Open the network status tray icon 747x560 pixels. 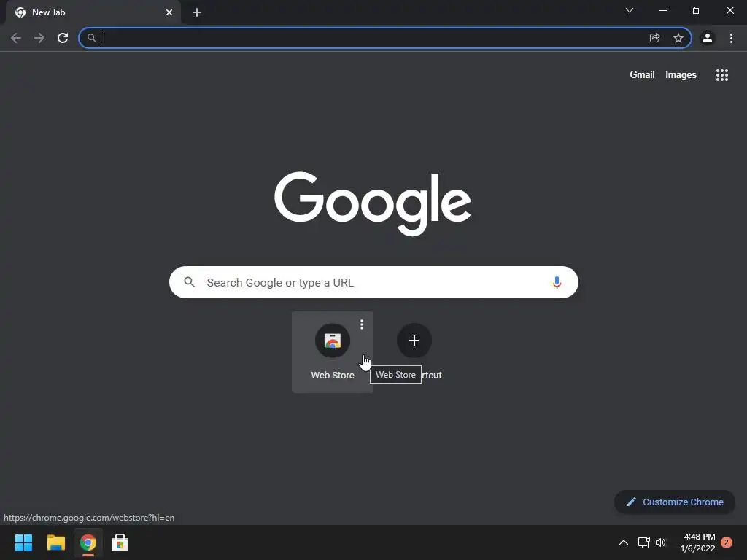[x=643, y=542]
